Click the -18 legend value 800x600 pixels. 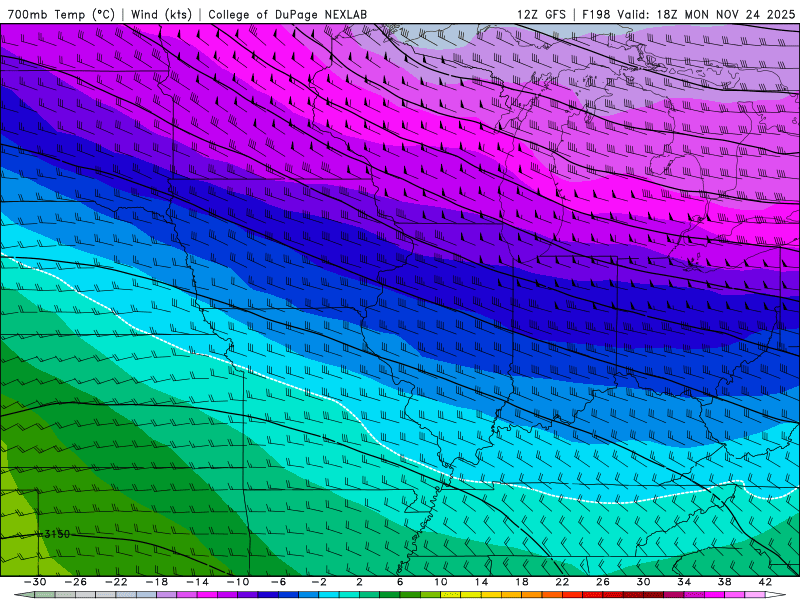pyautogui.click(x=157, y=582)
